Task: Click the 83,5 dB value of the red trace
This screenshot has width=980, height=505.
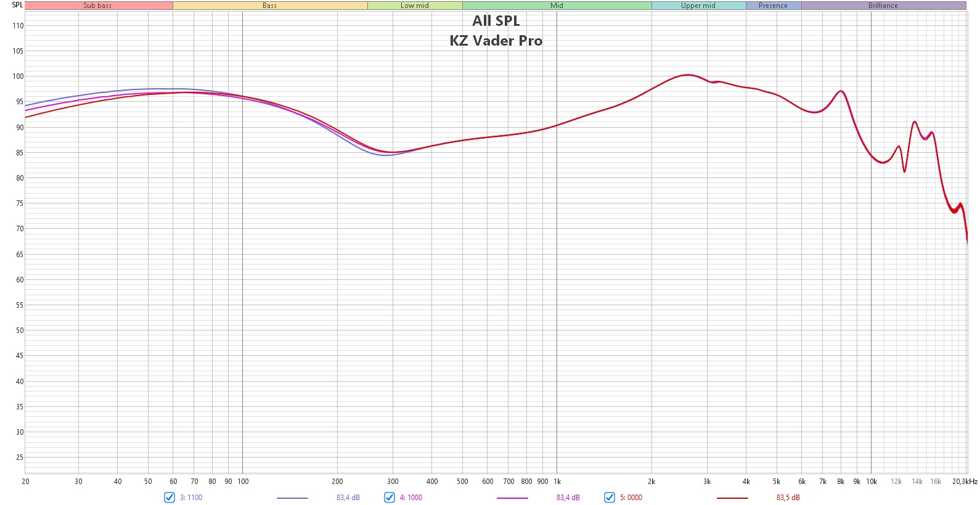Action: [788, 498]
